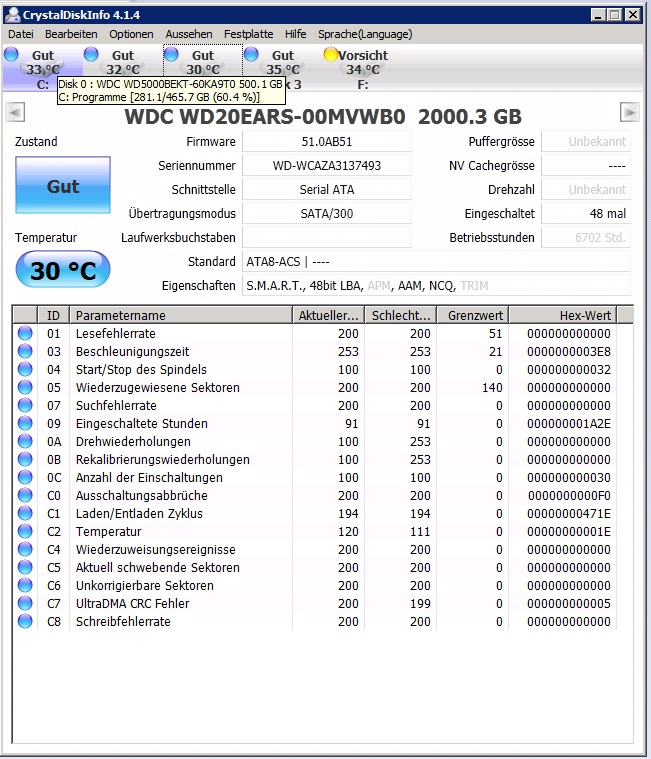Click status icon for Wiederzugewiesene Sektoren
This screenshot has height=759, width=651.
(x=25, y=387)
